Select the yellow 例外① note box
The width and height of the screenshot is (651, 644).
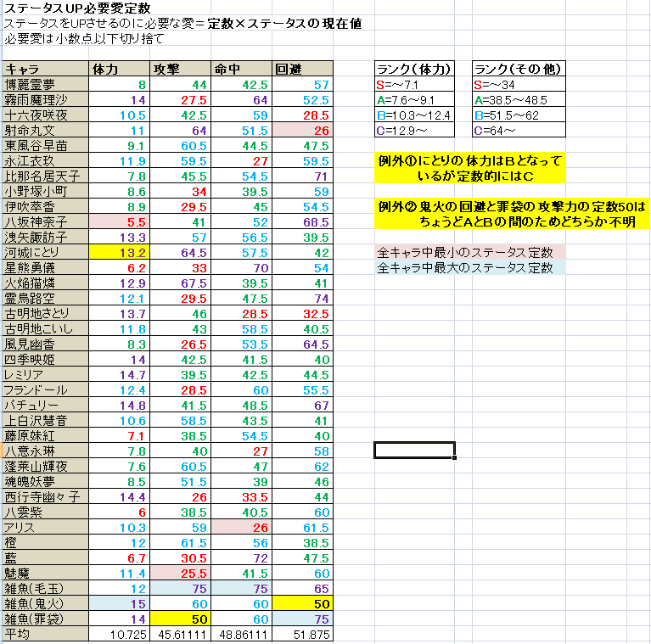point(470,168)
